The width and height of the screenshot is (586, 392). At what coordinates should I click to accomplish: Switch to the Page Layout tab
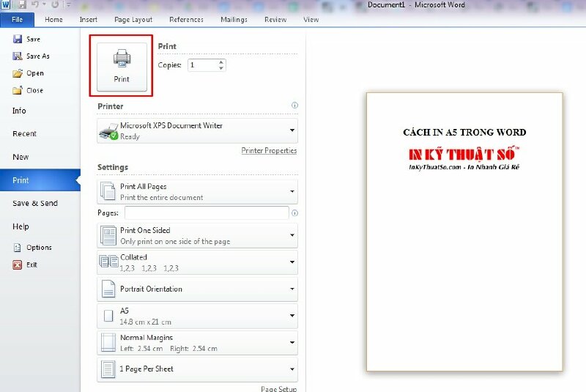[133, 20]
